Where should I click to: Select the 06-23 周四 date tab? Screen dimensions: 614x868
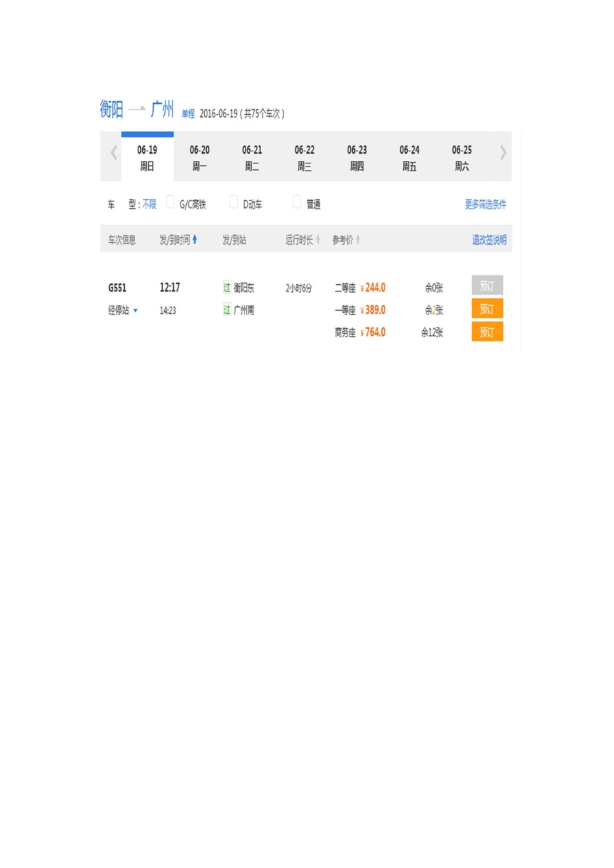click(357, 158)
